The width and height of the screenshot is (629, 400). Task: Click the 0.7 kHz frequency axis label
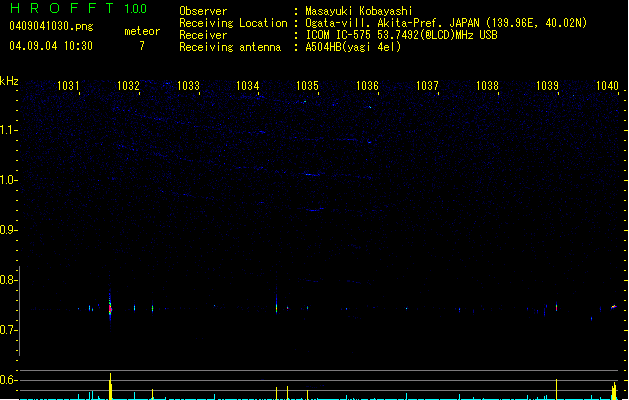tap(8, 330)
